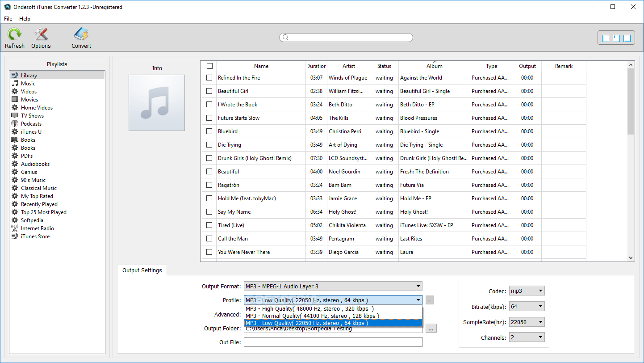This screenshot has width=644, height=363.
Task: Open the My Top Rated playlist
Action: pyautogui.click(x=57, y=196)
